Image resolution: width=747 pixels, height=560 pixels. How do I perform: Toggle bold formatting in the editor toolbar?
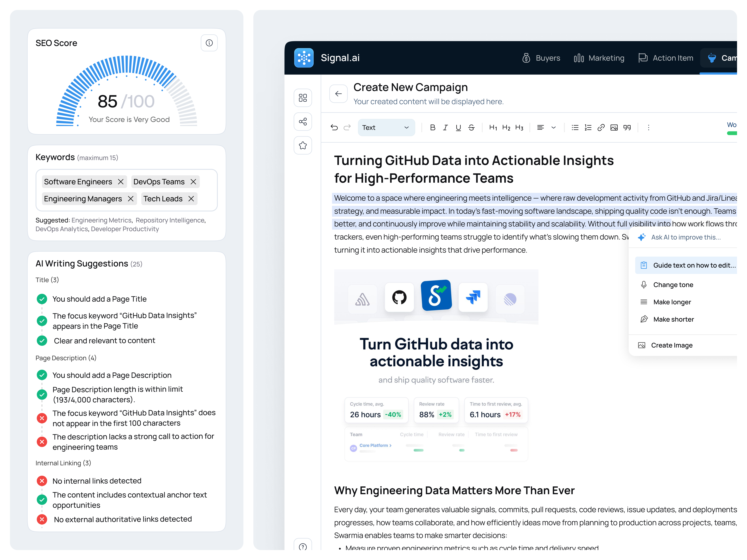pos(433,127)
